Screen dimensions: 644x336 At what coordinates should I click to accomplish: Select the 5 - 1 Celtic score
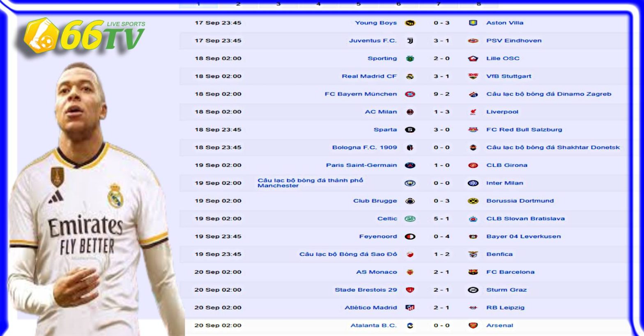(x=442, y=219)
